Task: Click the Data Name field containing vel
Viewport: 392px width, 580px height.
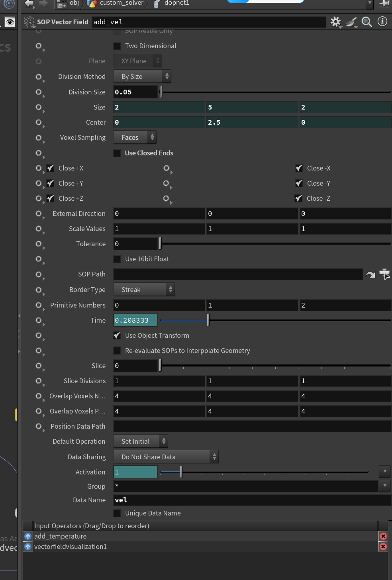Action: point(252,500)
